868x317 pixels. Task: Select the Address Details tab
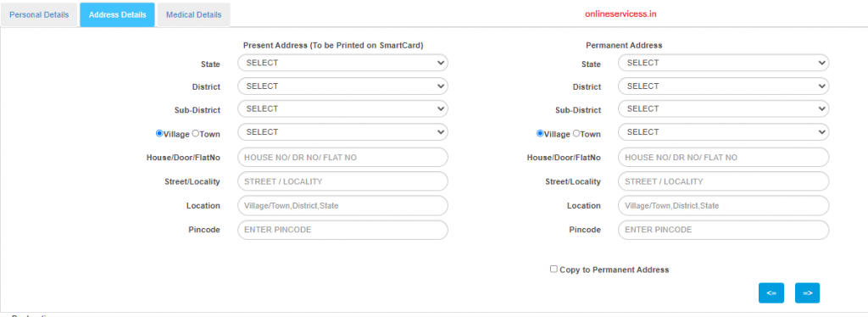click(x=117, y=15)
